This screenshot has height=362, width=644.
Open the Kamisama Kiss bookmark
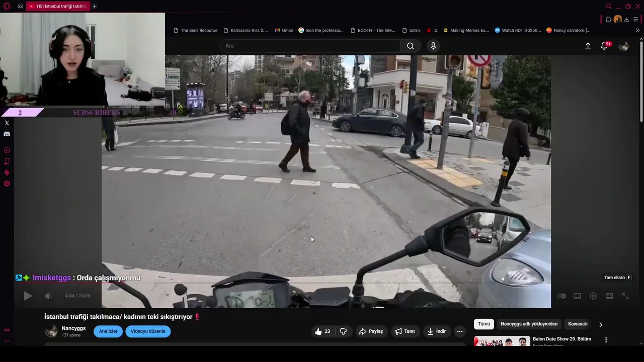246,30
